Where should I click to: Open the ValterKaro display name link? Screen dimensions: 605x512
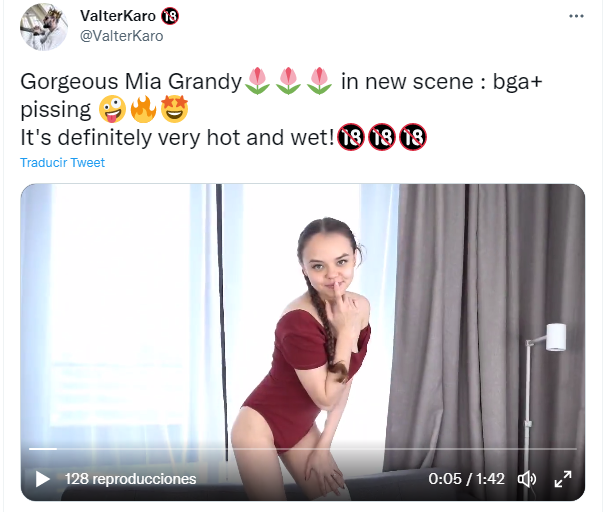117,16
